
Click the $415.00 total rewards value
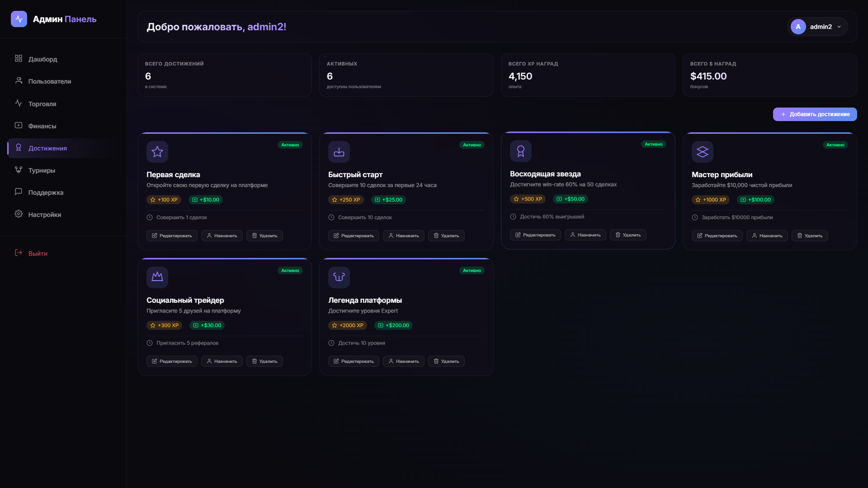point(708,76)
